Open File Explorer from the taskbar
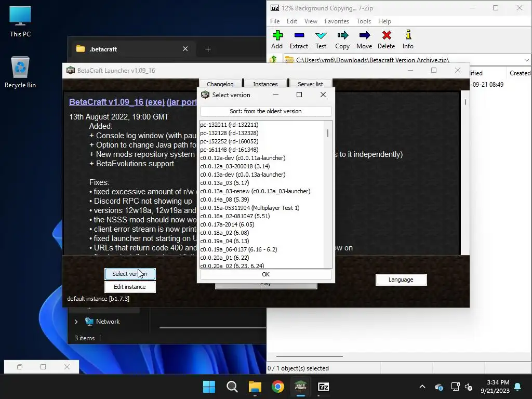The width and height of the screenshot is (532, 399). (x=255, y=387)
